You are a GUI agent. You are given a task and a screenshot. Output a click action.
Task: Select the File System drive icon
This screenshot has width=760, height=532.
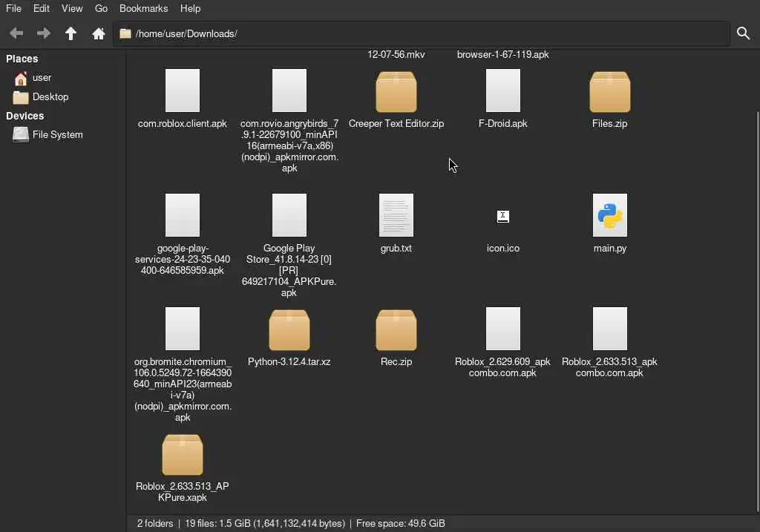click(x=20, y=135)
